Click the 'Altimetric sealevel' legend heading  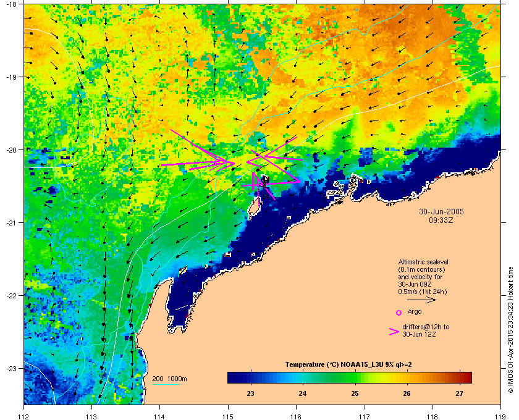click(423, 262)
